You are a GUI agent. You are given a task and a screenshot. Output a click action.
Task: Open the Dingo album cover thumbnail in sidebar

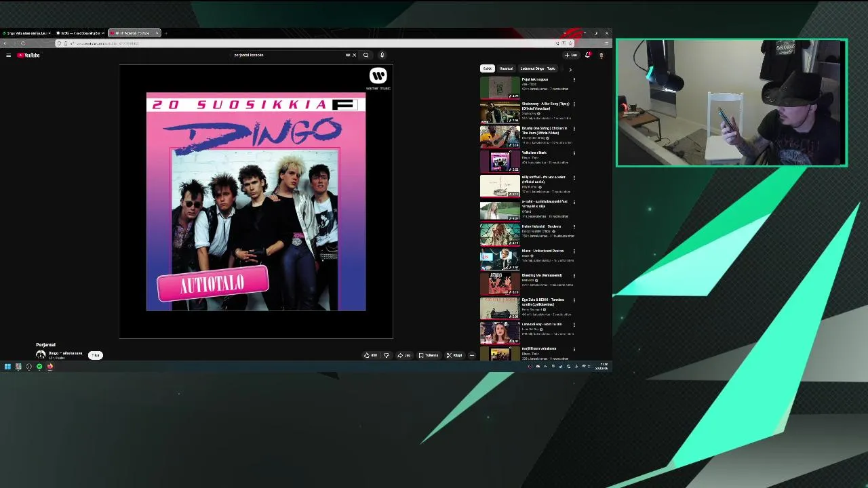[500, 161]
